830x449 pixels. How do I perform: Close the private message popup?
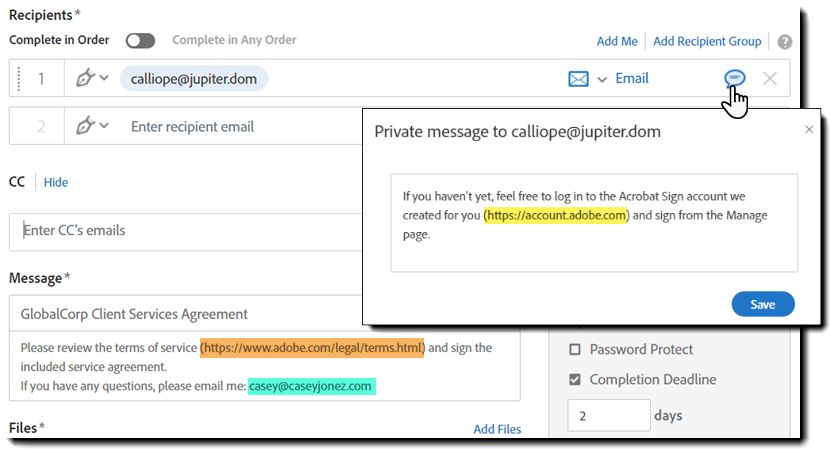[x=809, y=130]
